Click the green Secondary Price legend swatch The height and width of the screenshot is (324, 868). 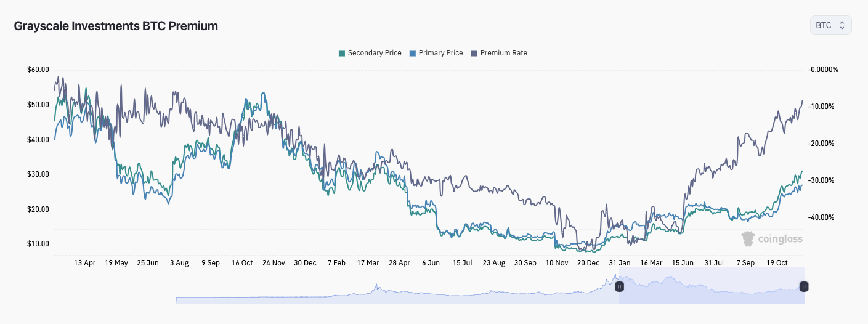coord(342,53)
